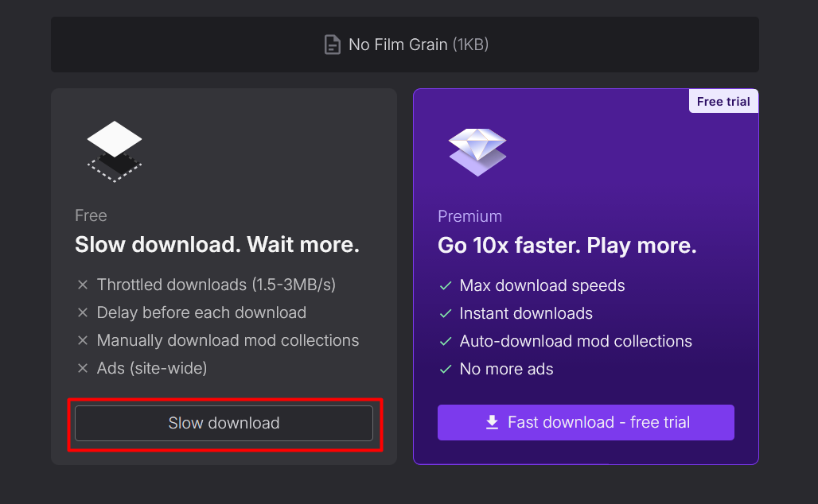Click the Premium tier label
Viewport: 818px width, 504px height.
[x=469, y=216]
